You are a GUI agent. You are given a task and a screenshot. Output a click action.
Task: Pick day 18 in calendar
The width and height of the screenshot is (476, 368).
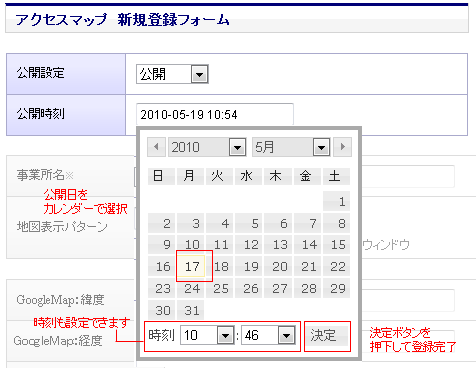(x=220, y=266)
